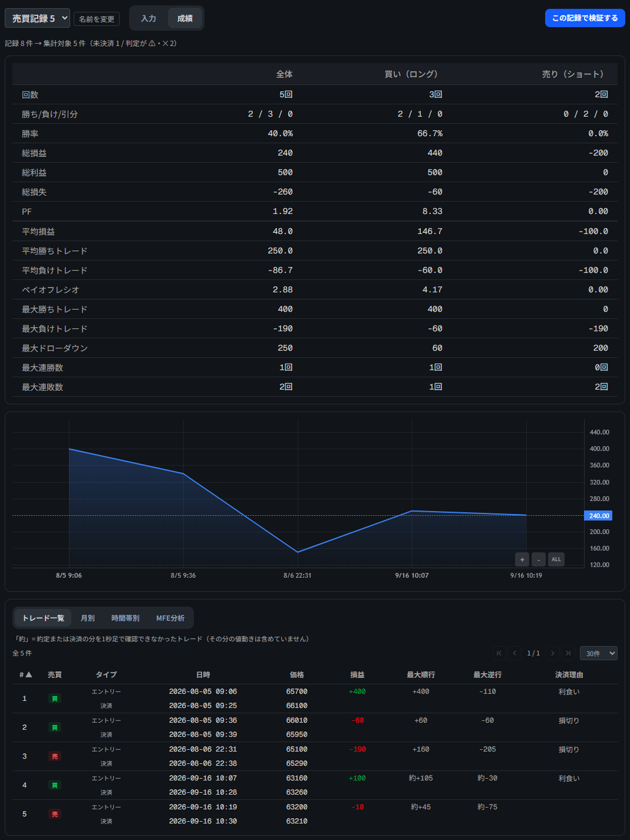Go to previous page of trade list

pos(515,653)
